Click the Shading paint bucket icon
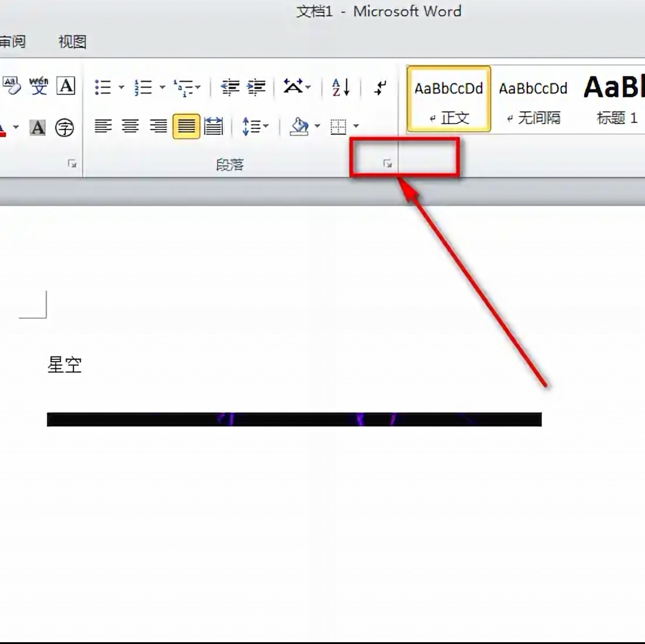 click(299, 126)
